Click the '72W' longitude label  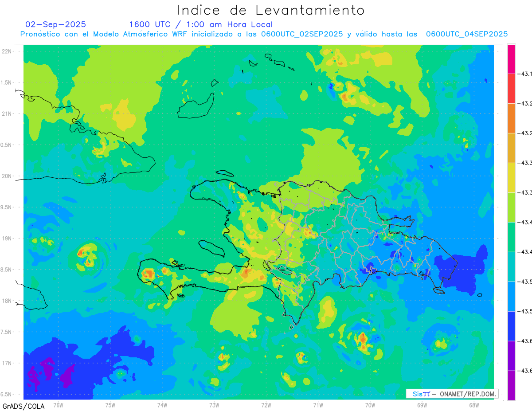tap(266, 405)
